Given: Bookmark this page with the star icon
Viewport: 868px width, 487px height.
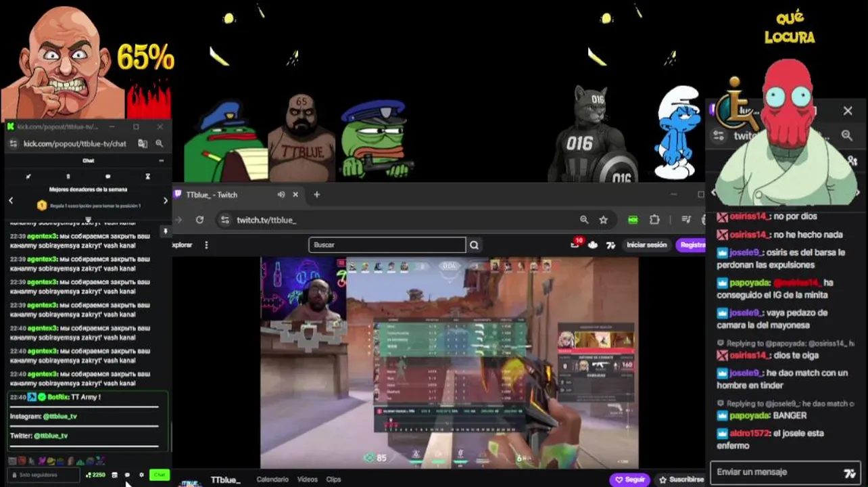Looking at the screenshot, I should pos(603,220).
